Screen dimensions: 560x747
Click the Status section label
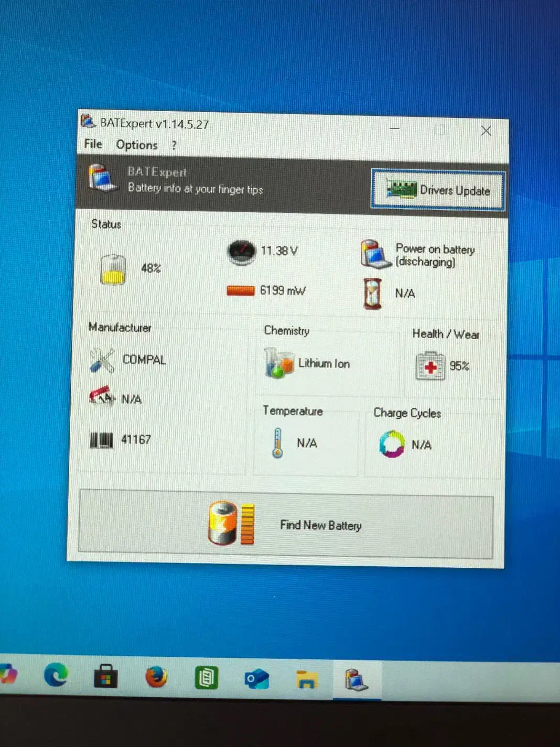(106, 224)
